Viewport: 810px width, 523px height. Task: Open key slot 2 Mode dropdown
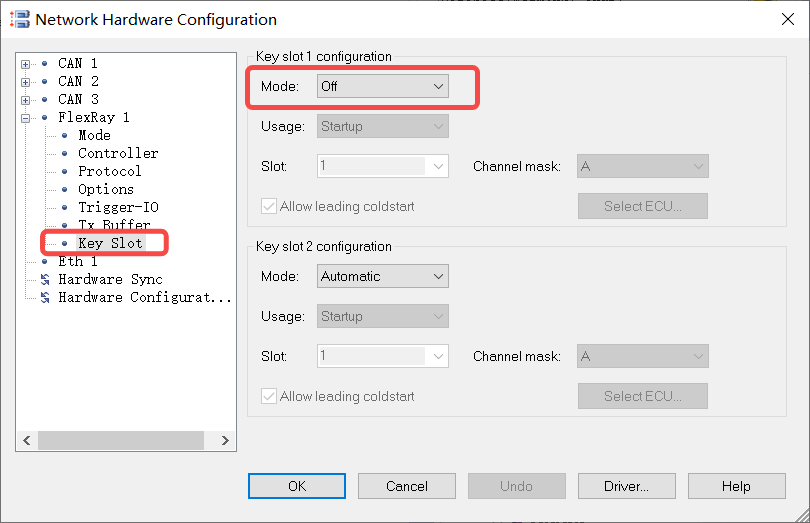(383, 277)
